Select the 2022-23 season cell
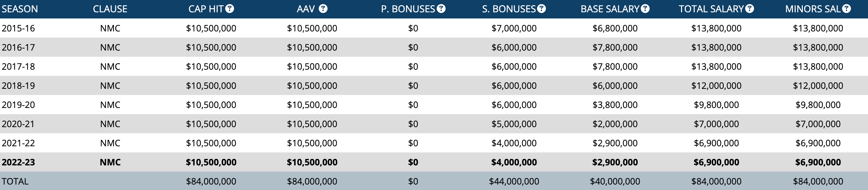 18,162
